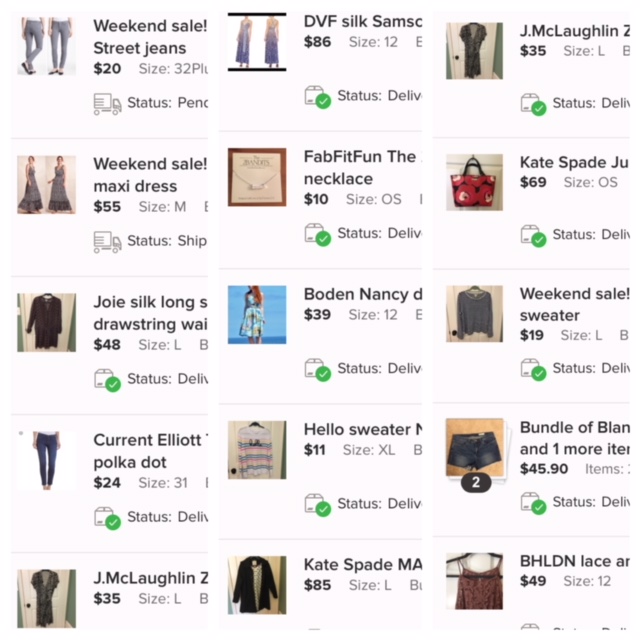Image resolution: width=640 pixels, height=640 pixels.
Task: Click the delivered package icon under DVF silk dress
Action: pyautogui.click(x=318, y=97)
